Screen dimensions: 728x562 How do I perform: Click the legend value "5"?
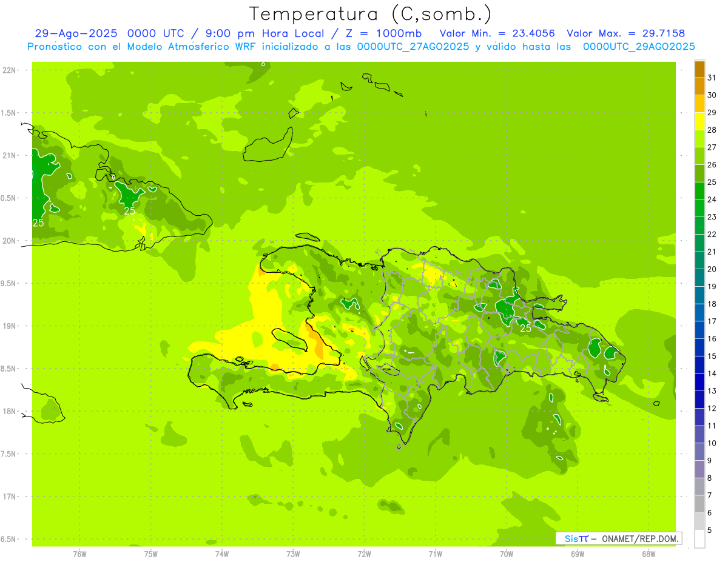click(710, 530)
